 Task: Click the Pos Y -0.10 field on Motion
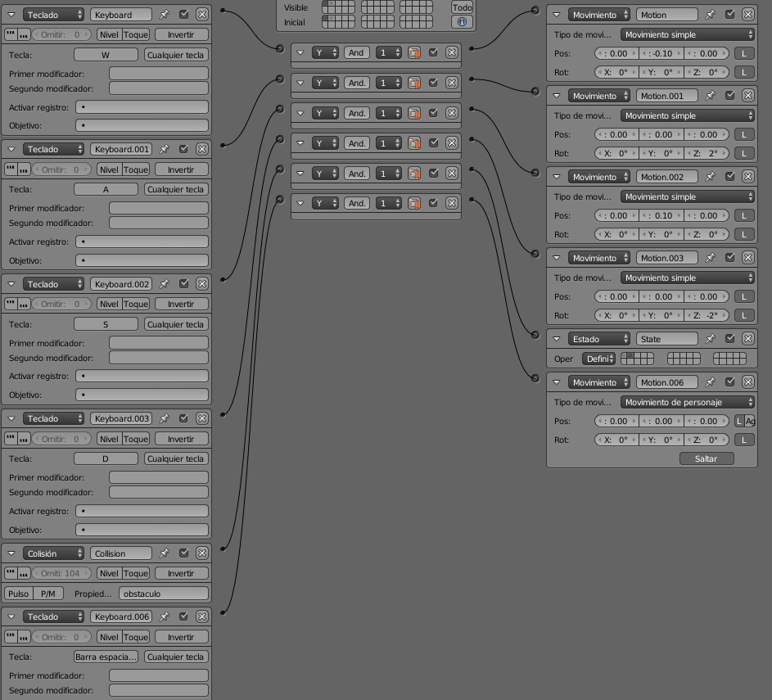coord(661,54)
